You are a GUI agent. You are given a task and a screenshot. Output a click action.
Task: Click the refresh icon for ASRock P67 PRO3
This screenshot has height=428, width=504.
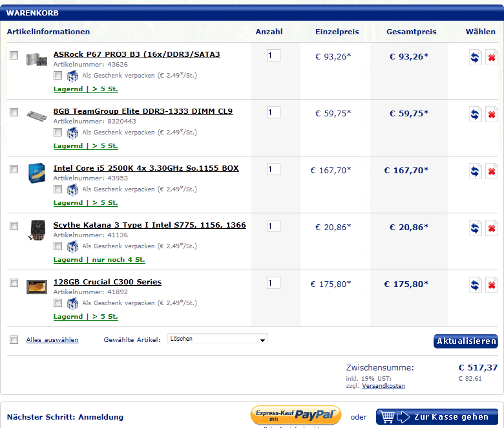pos(475,58)
